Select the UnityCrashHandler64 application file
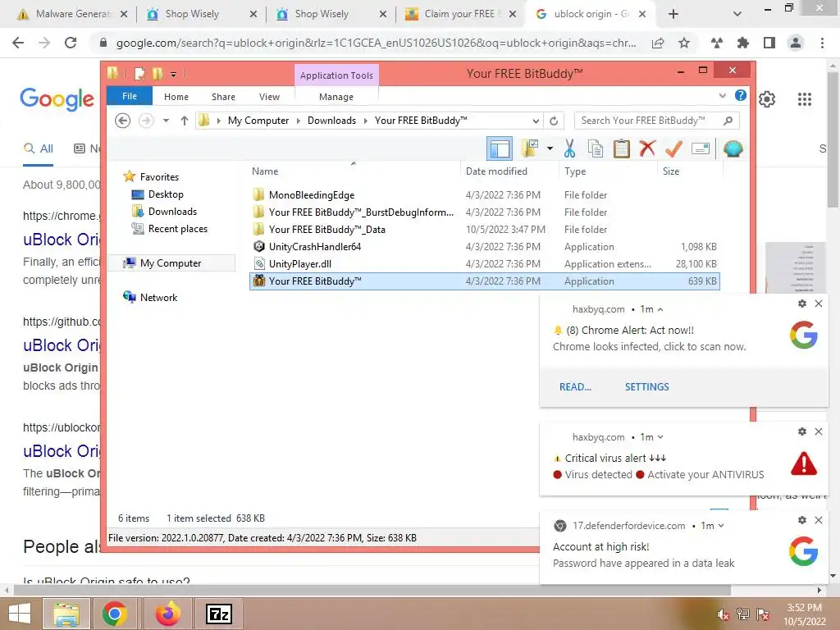The height and width of the screenshot is (630, 840). 314,246
